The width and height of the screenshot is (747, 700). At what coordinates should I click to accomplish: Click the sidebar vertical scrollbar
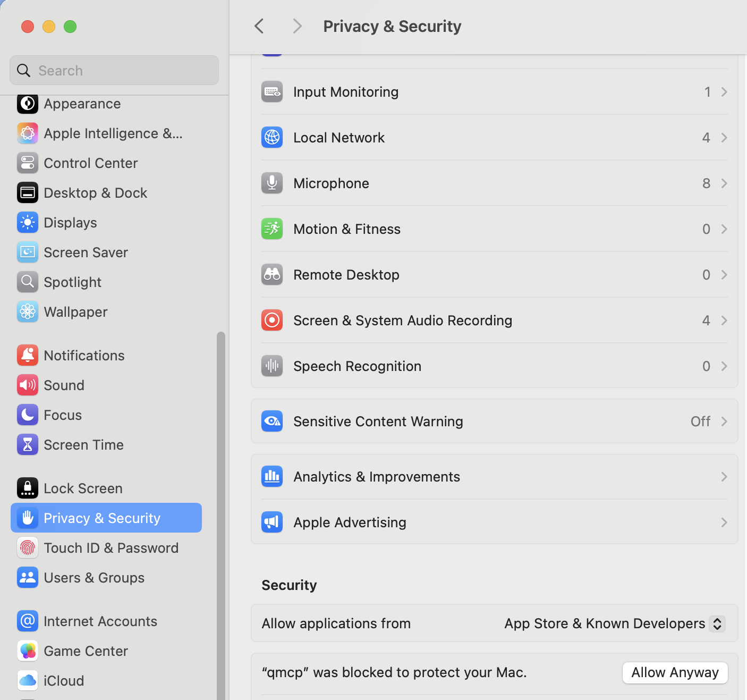point(220,478)
